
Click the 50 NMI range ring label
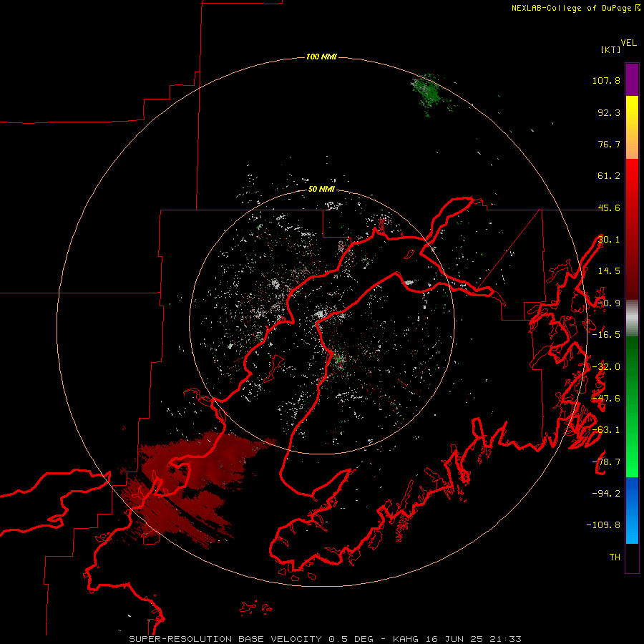click(321, 189)
